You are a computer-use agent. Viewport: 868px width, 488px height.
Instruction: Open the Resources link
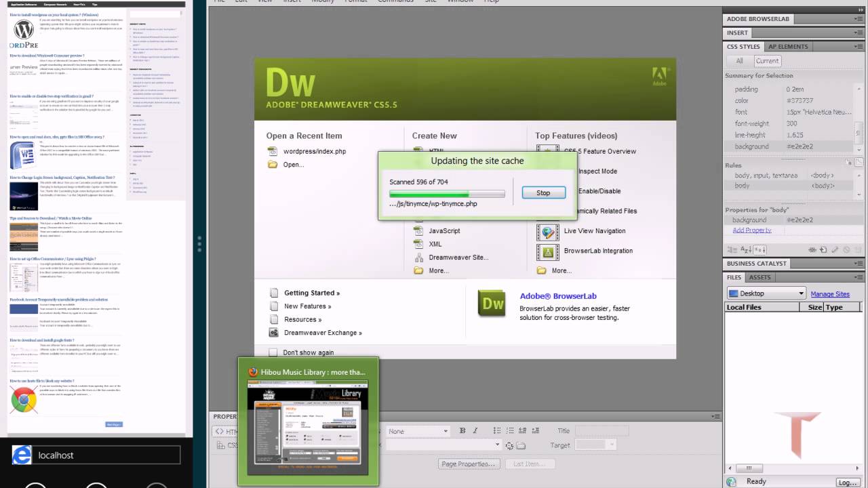[303, 319]
